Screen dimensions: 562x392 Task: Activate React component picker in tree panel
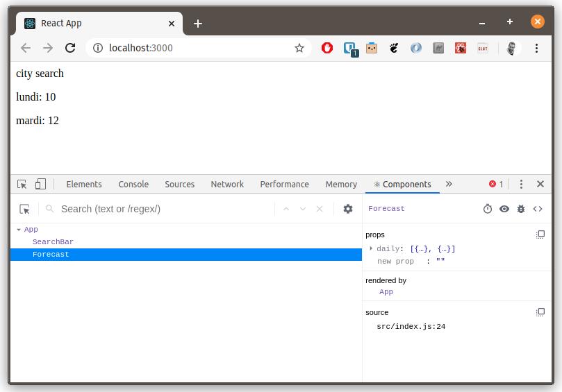coord(25,209)
